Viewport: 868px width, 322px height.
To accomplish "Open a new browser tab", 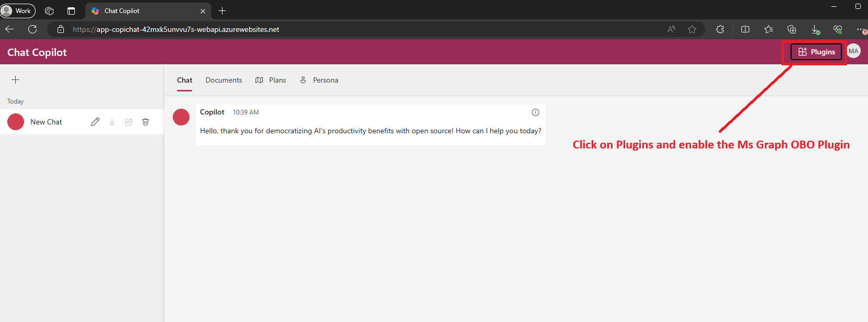I will click(x=222, y=10).
